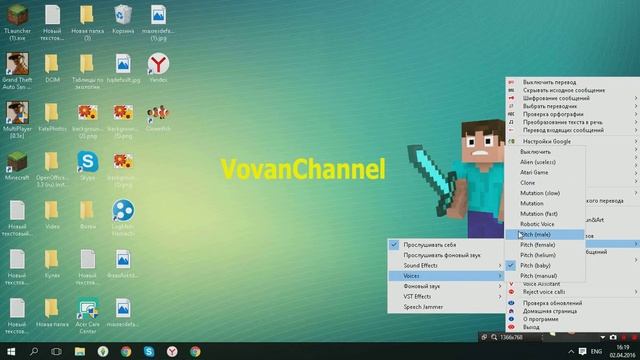The width and height of the screenshot is (640, 360).
Task: Expand Преобразование текста в речь submenu
Action: 572,122
